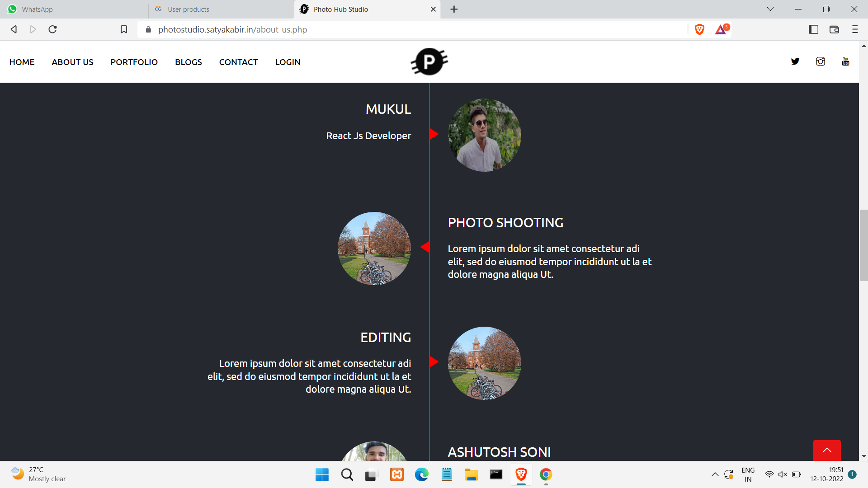Click the scrollbar up arrow

point(863,46)
